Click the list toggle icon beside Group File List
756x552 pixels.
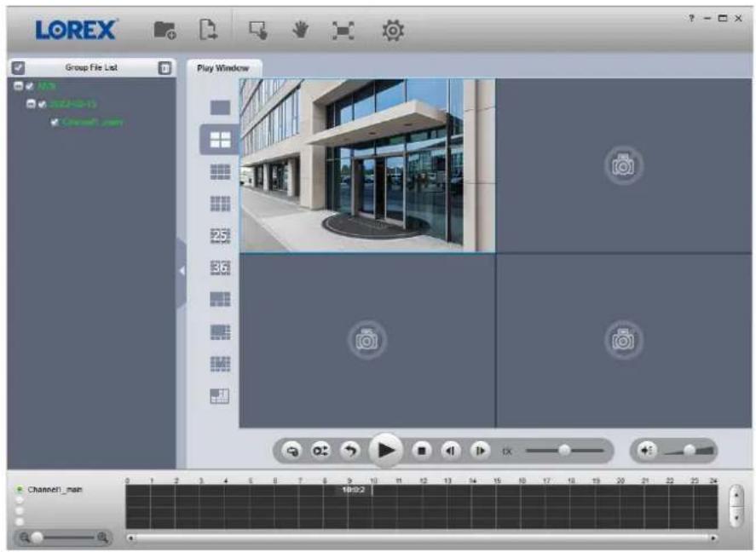coord(164,68)
